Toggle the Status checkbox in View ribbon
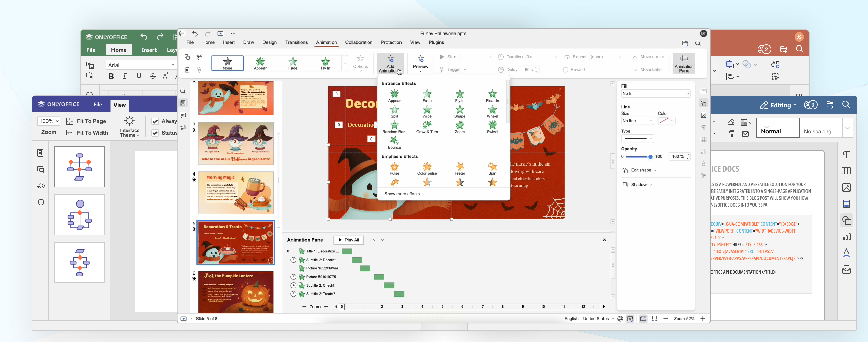This screenshot has width=868, height=342. pos(155,133)
